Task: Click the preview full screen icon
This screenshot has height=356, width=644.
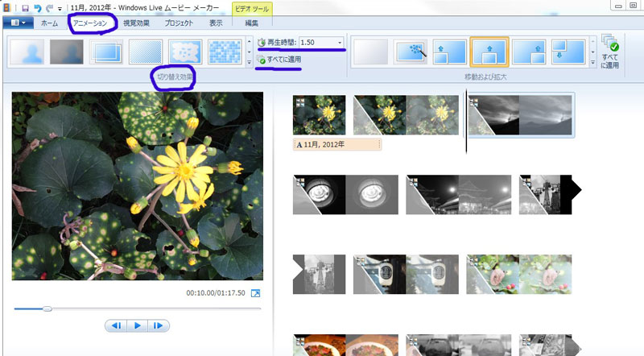Action: (256, 293)
